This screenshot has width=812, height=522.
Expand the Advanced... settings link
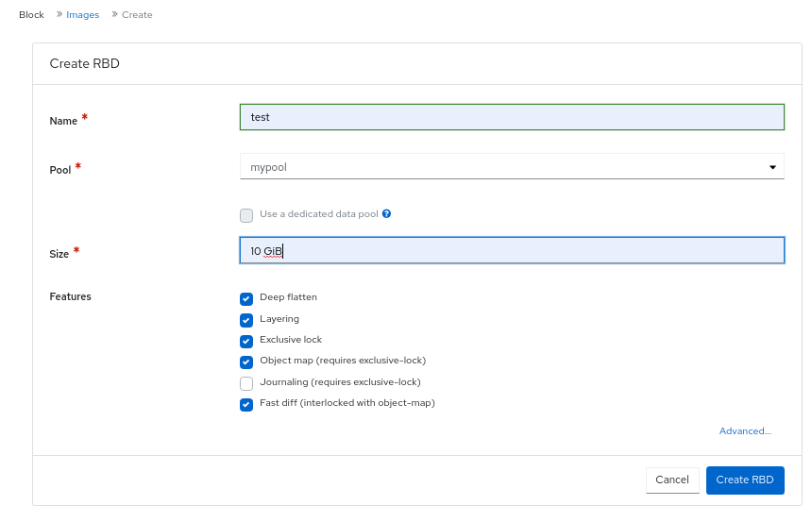click(745, 431)
